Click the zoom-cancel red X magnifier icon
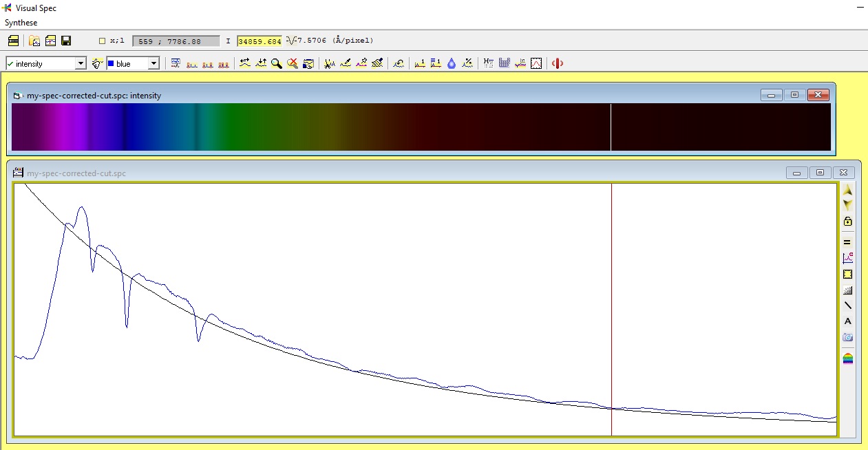 [293, 63]
